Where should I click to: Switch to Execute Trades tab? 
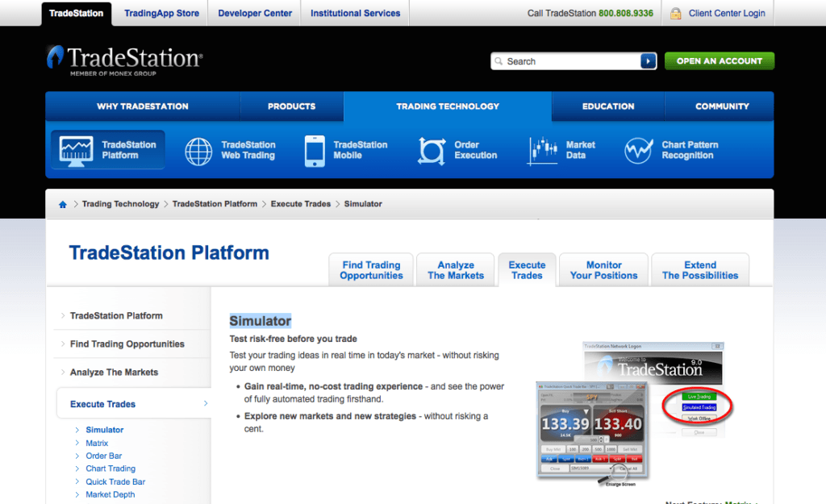pos(527,270)
